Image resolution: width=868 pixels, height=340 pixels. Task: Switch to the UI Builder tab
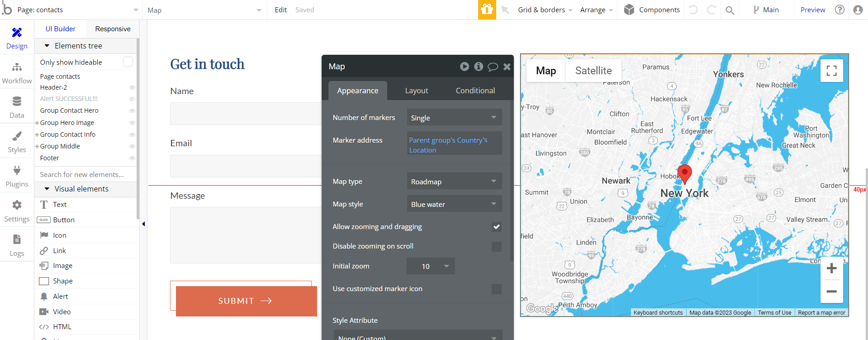(60, 29)
